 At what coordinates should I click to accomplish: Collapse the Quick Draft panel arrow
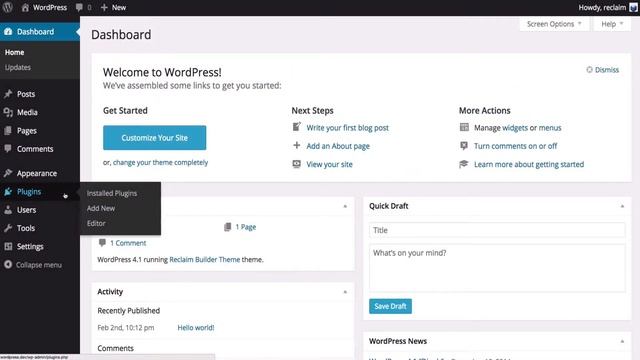pyautogui.click(x=622, y=207)
